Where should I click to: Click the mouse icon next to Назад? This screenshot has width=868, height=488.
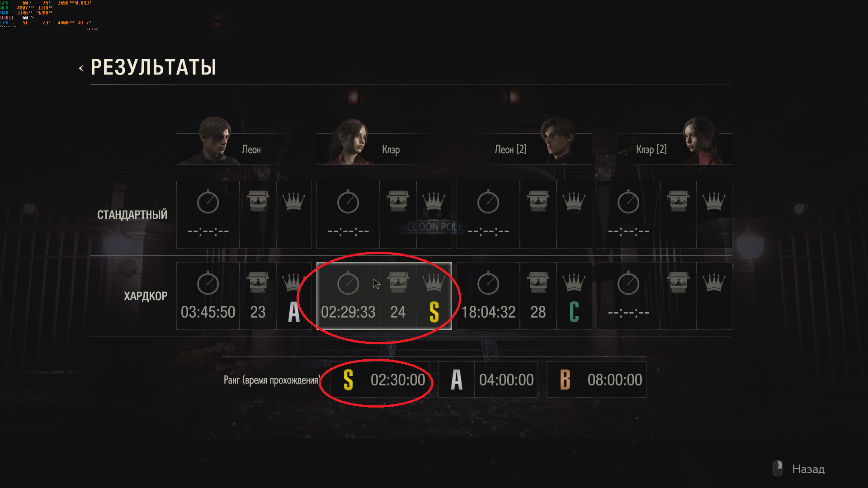click(x=778, y=469)
